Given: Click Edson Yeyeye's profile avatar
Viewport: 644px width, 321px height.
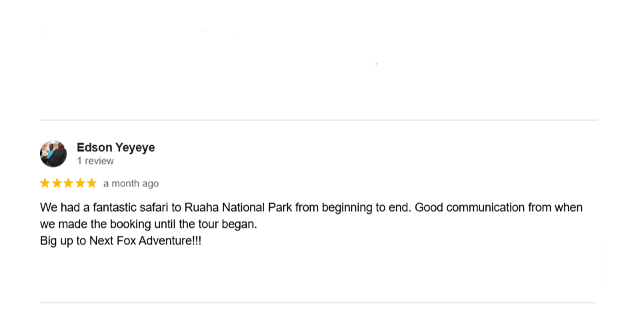Looking at the screenshot, I should [53, 154].
